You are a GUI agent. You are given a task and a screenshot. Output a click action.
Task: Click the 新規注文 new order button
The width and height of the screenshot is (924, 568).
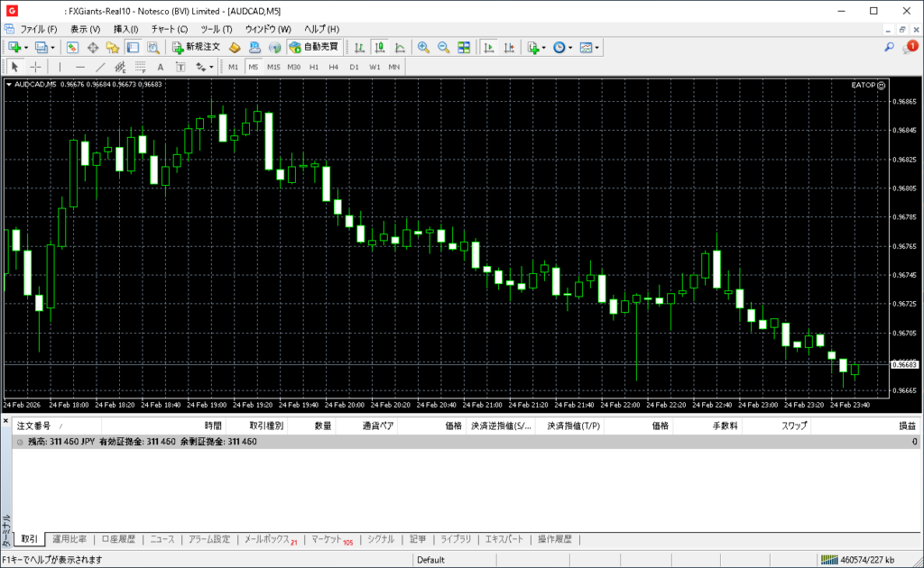click(196, 47)
